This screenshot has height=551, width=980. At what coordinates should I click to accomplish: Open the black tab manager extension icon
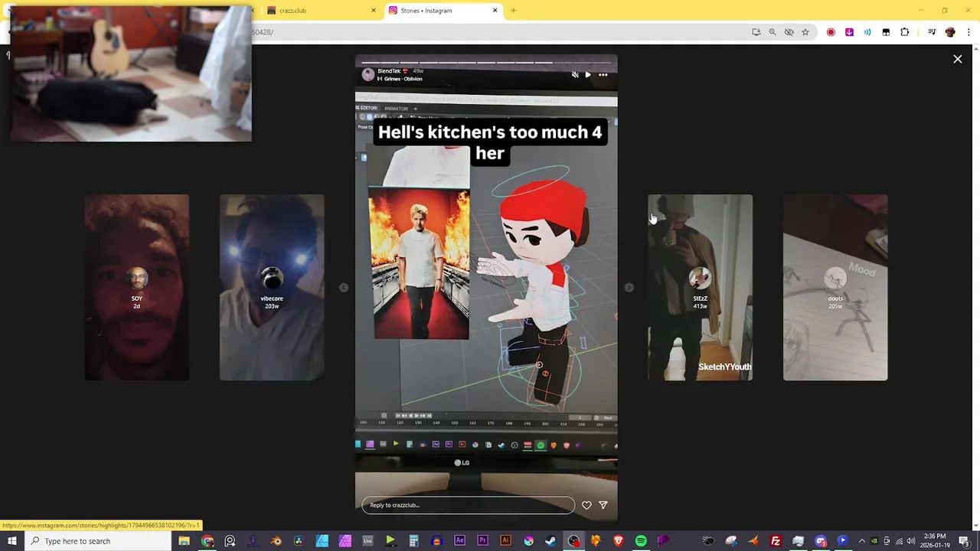click(886, 32)
